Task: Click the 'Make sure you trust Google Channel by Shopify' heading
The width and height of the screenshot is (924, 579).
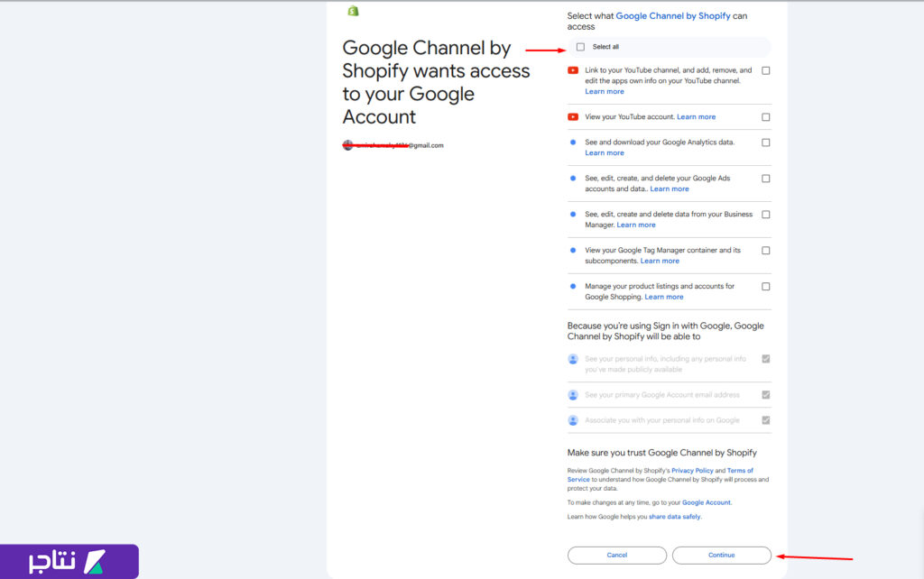Action: pos(661,453)
